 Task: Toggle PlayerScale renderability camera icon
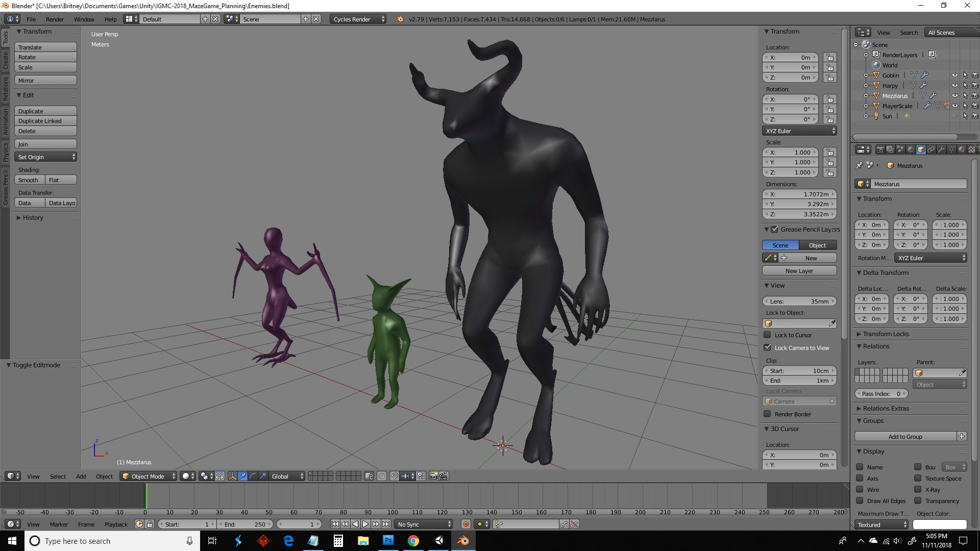pos(975,106)
